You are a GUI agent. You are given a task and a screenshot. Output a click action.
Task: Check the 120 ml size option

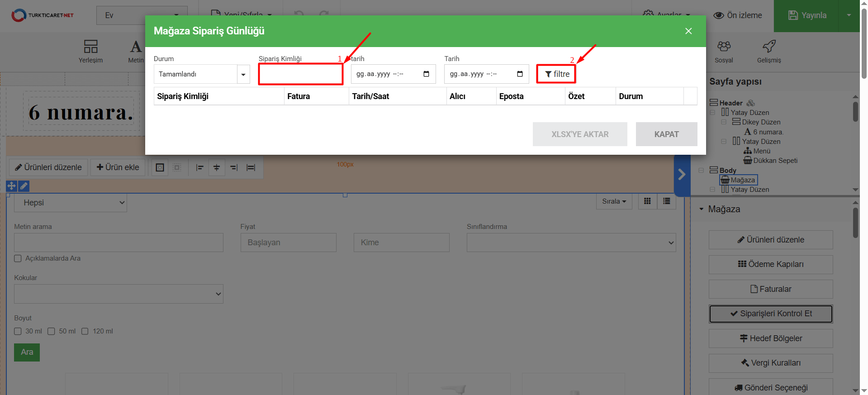coord(85,331)
